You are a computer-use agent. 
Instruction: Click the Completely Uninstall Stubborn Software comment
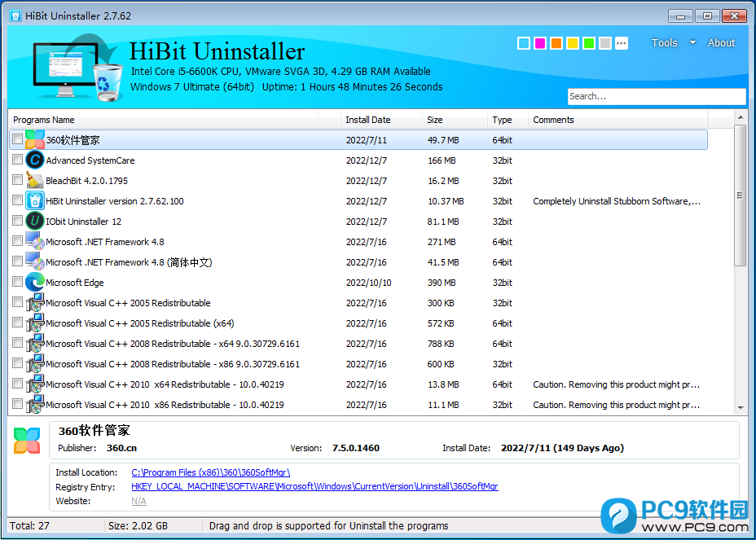click(x=617, y=201)
